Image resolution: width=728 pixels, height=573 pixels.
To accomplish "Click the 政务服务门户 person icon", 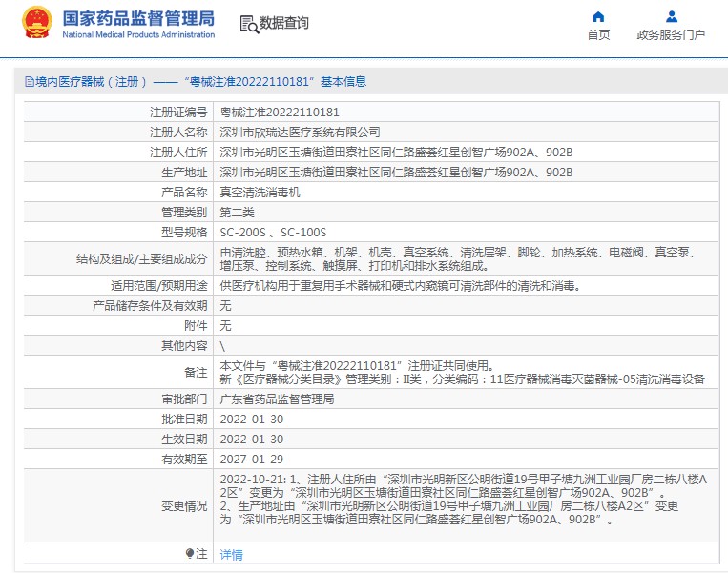I will pos(672,17).
